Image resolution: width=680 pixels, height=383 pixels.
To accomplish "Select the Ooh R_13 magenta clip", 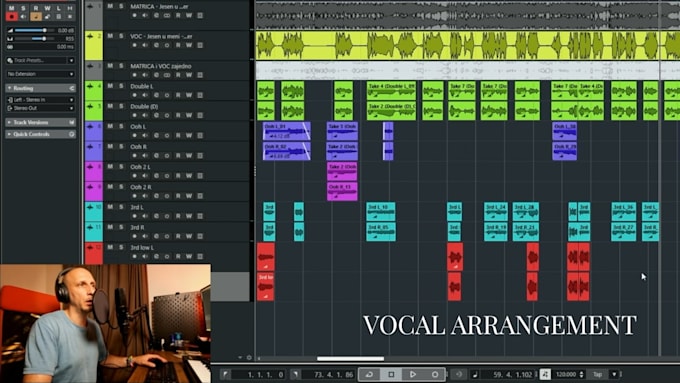I will (342, 191).
